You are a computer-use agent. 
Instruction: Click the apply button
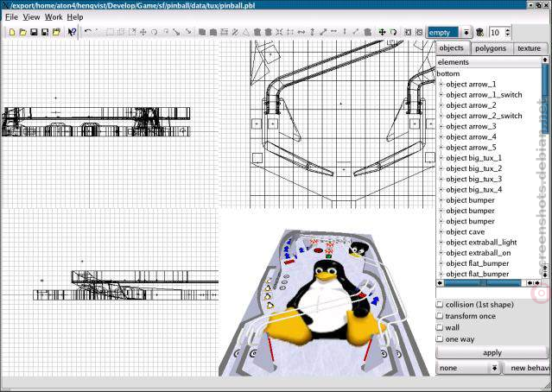pos(492,352)
